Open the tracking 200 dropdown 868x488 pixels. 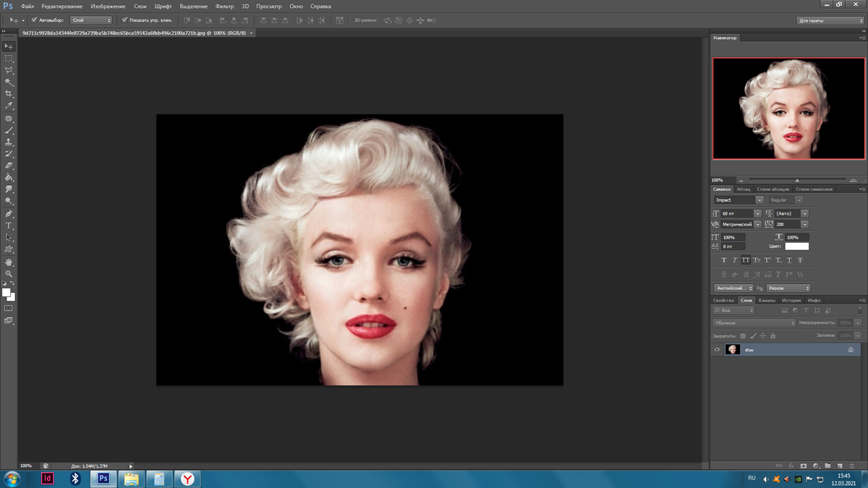point(804,225)
